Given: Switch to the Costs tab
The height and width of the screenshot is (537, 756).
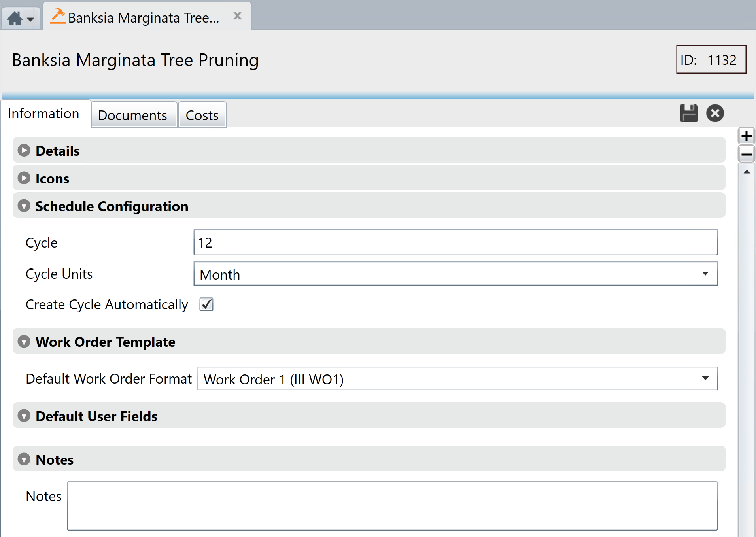Looking at the screenshot, I should pyautogui.click(x=202, y=115).
